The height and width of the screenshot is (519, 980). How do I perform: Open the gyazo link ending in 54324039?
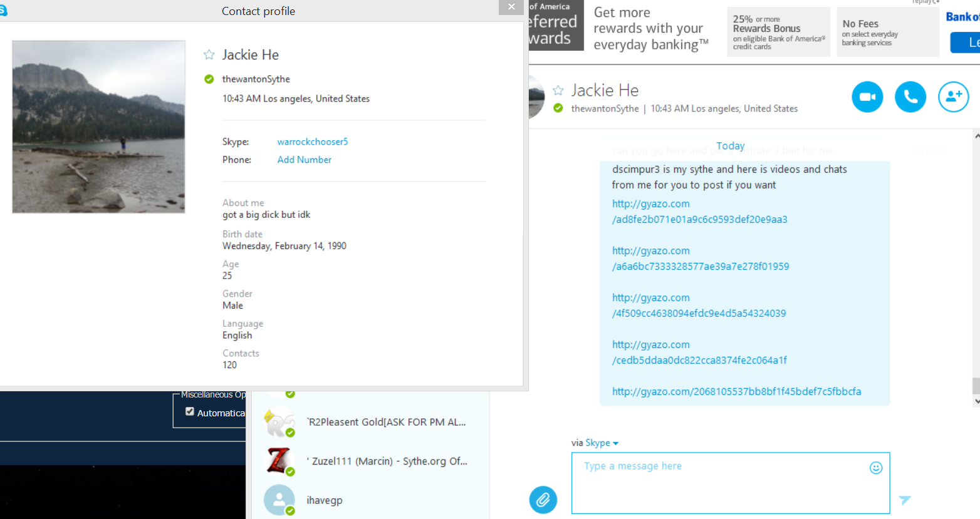[x=699, y=306]
